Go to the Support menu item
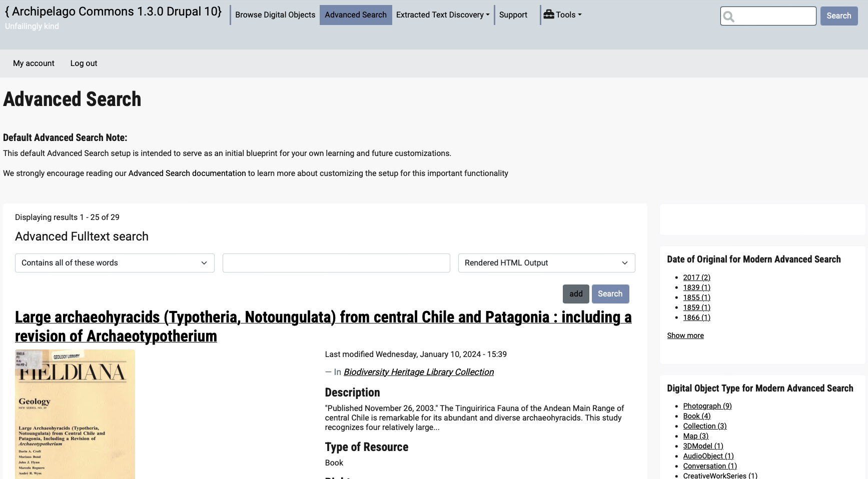This screenshot has width=868, height=479. point(513,15)
